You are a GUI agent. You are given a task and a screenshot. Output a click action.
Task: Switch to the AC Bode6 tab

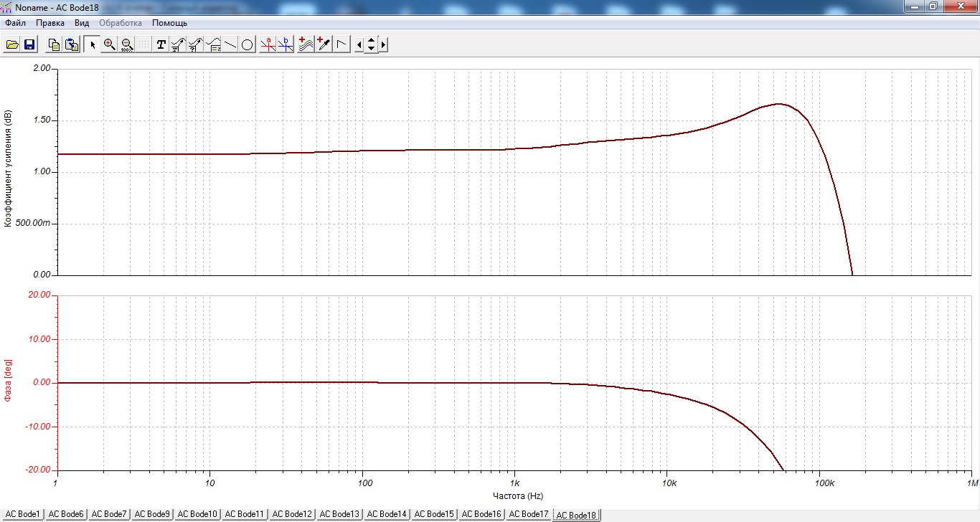tap(66, 514)
